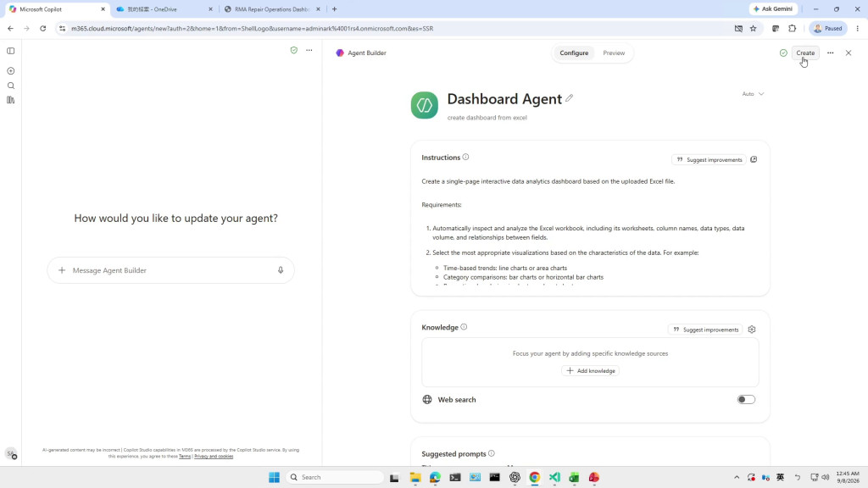Open the Privacy and cookies link
The image size is (868, 488).
click(x=214, y=457)
